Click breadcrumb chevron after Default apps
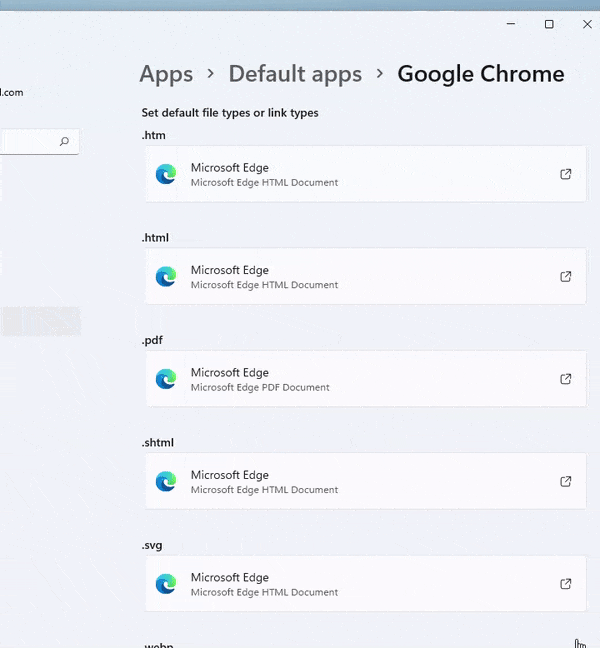600x648 pixels. (380, 74)
